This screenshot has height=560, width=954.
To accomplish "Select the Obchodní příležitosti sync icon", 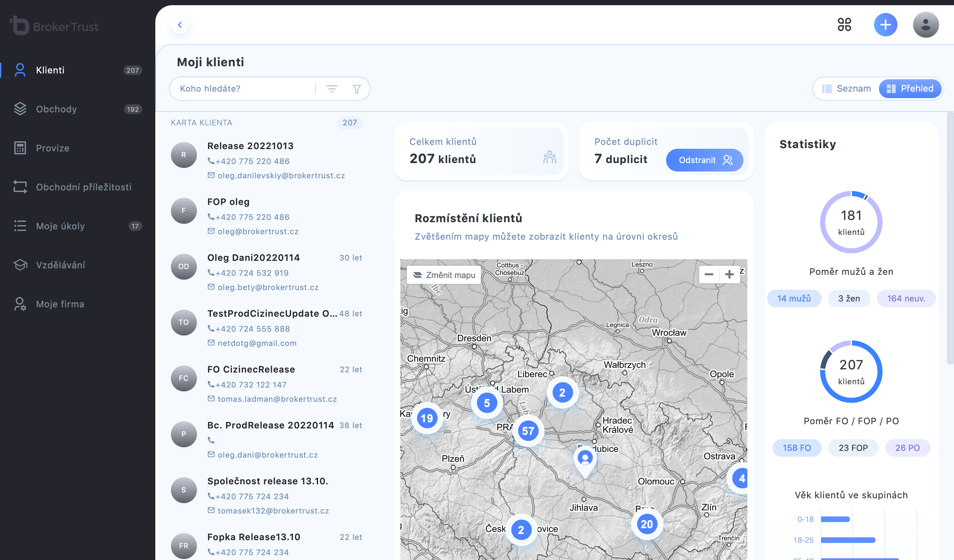I will 20,187.
